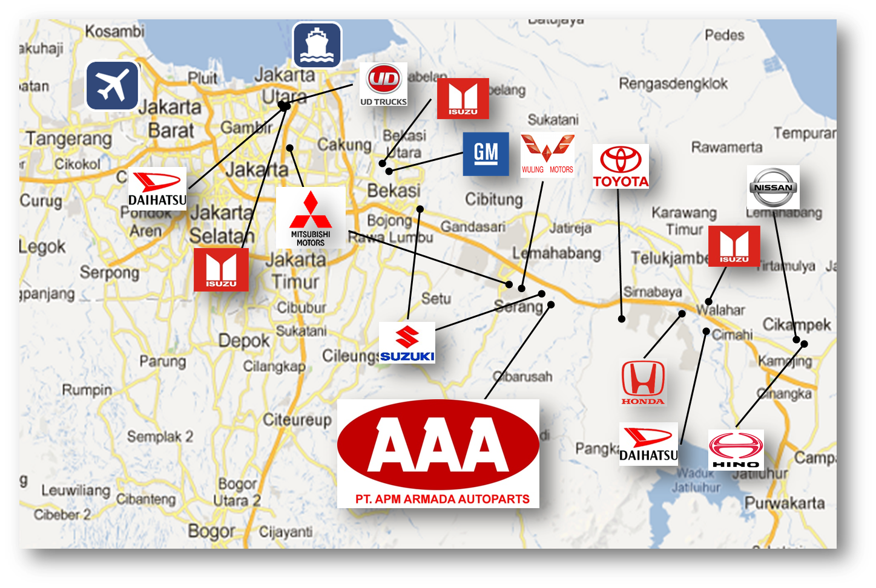Select the Hino logo

[736, 450]
